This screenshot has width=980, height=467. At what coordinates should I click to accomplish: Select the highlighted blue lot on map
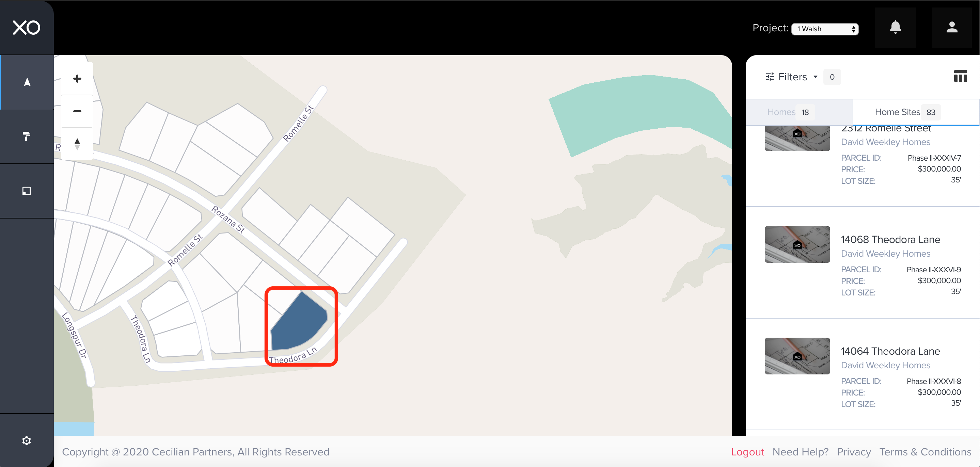(x=299, y=324)
